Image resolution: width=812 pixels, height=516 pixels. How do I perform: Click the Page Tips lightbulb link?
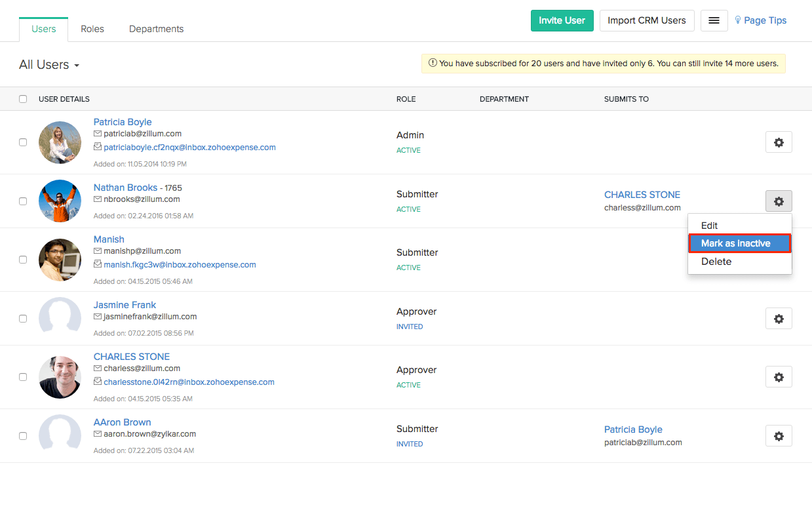tap(760, 20)
